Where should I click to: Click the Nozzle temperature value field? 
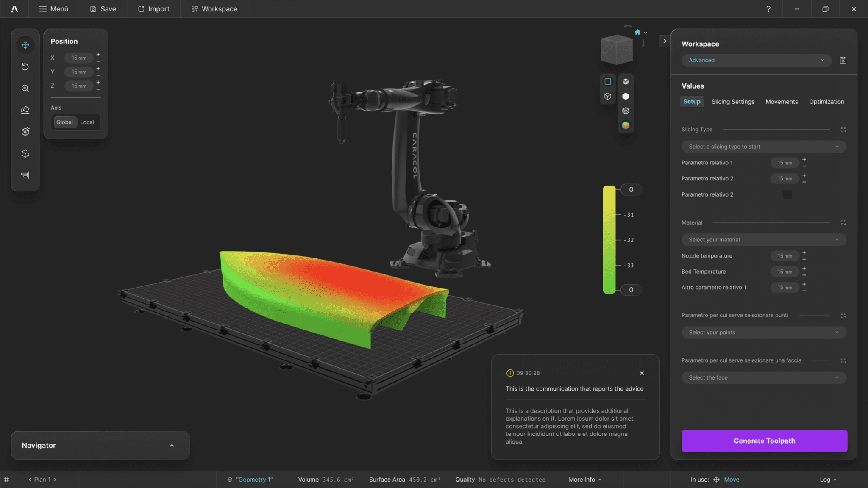point(784,256)
